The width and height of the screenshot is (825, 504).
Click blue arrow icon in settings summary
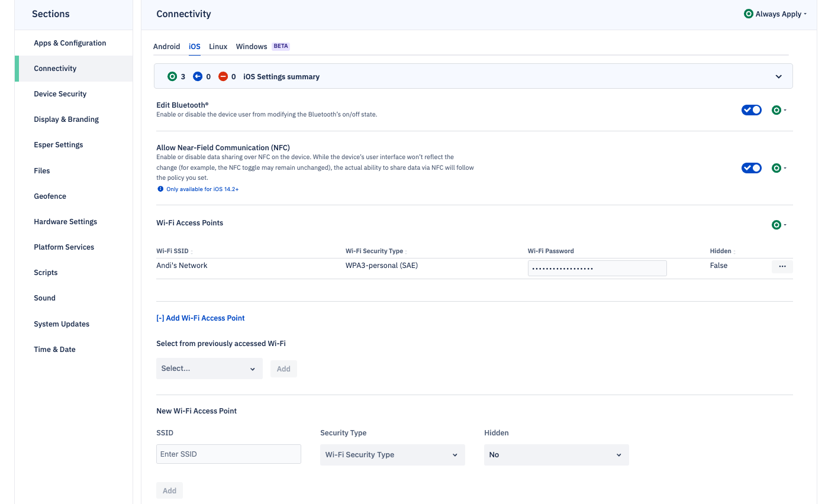pyautogui.click(x=198, y=77)
